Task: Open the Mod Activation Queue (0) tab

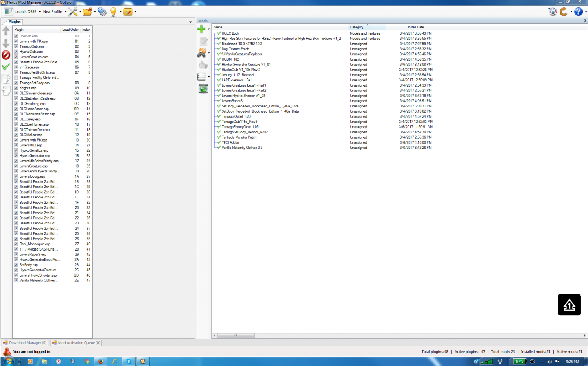Action: (76, 343)
